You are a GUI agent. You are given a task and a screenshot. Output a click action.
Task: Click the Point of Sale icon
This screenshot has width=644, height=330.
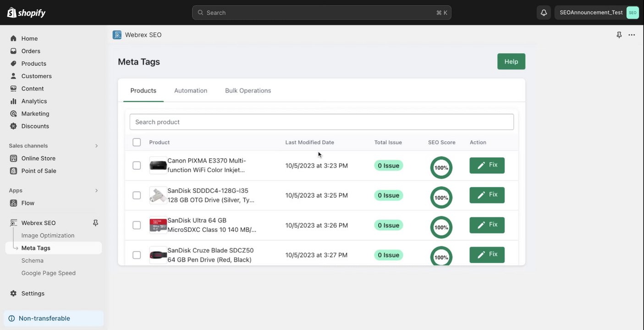pos(13,171)
